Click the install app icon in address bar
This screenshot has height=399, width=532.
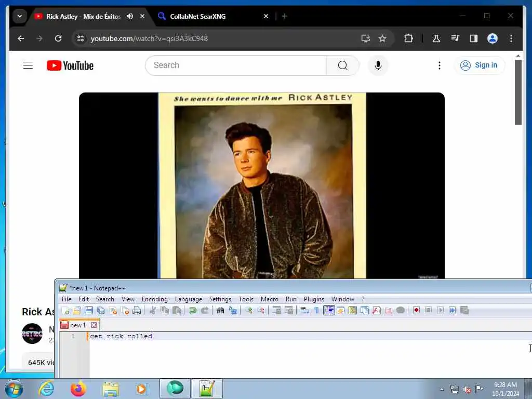[x=365, y=38]
